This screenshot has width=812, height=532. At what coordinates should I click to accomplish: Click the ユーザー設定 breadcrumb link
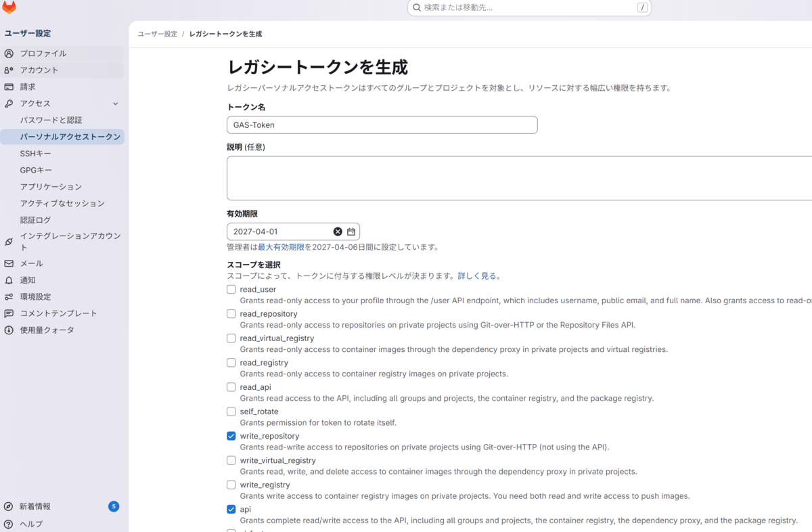pyautogui.click(x=157, y=34)
